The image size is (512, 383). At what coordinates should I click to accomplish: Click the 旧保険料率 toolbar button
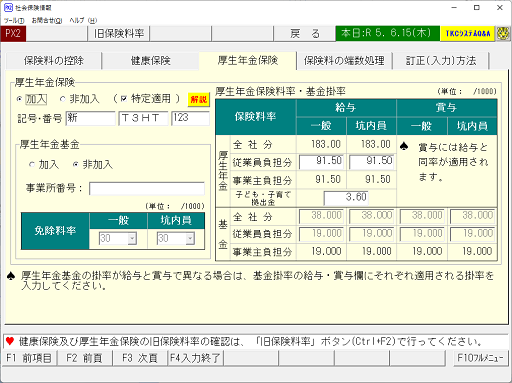pos(119,33)
